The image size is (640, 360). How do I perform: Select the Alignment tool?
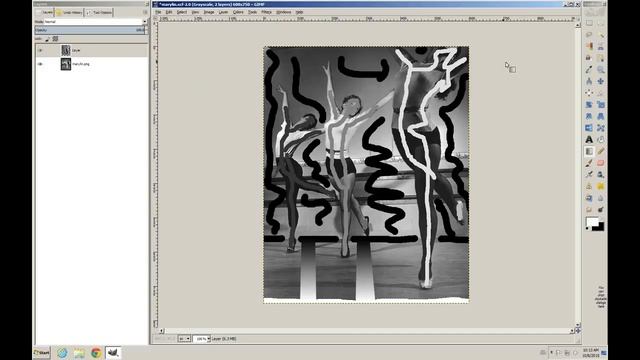click(x=589, y=93)
